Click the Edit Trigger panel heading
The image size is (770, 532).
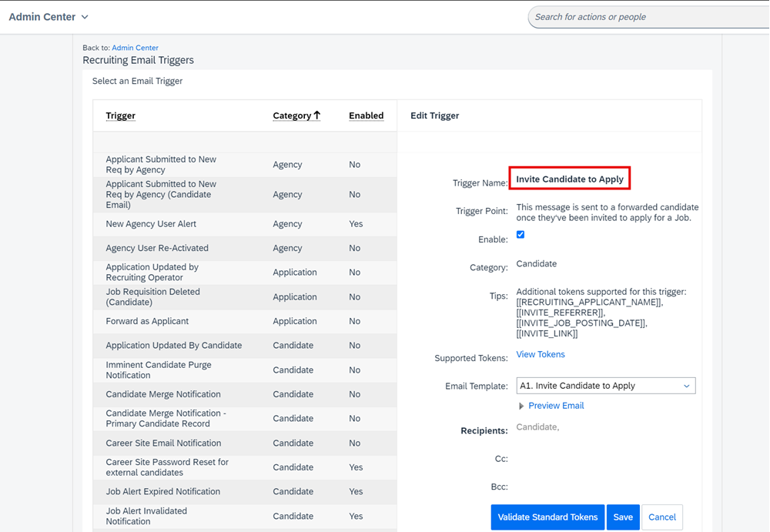(x=434, y=115)
